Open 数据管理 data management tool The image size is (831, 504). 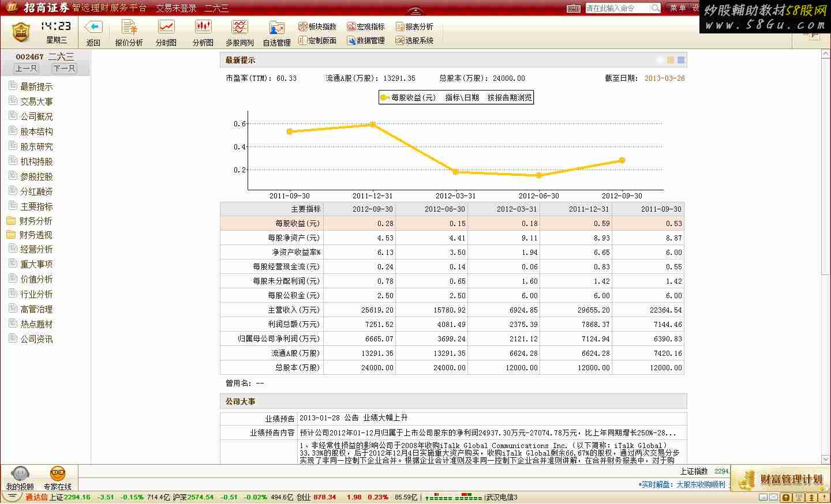coord(366,40)
